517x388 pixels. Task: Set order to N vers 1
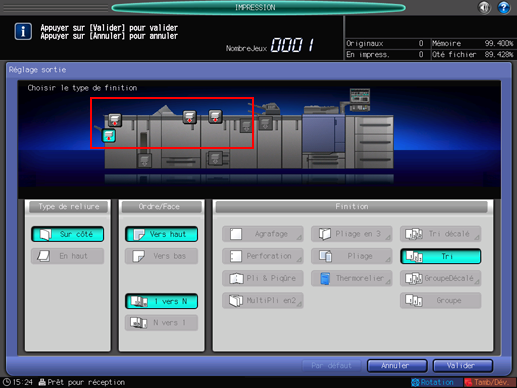click(161, 323)
